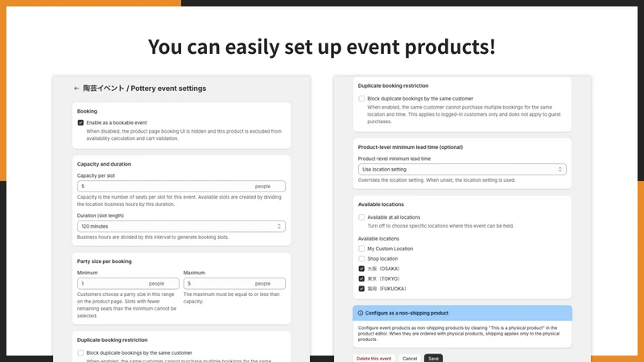The height and width of the screenshot is (362, 644).
Task: Click the Capacity and duration heading
Action: click(x=104, y=164)
